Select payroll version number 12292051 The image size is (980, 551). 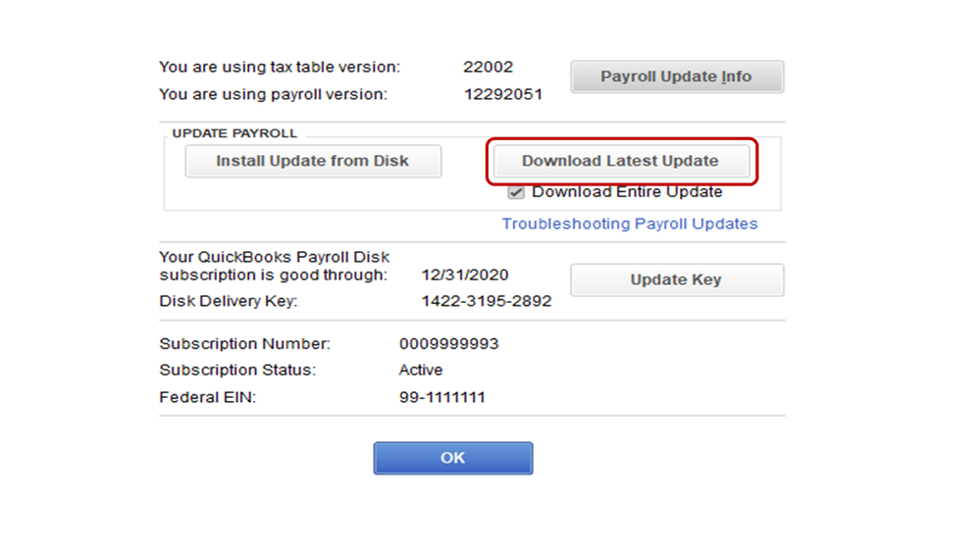coord(502,94)
